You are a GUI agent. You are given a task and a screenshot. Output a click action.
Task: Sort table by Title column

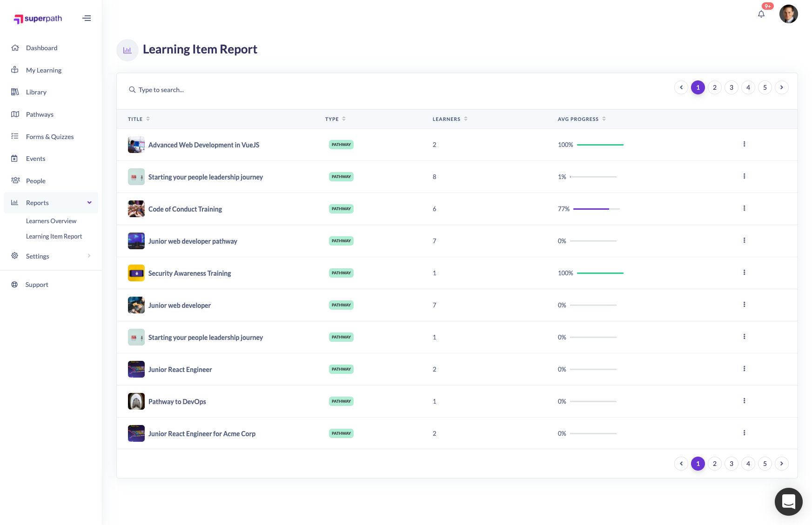147,119
